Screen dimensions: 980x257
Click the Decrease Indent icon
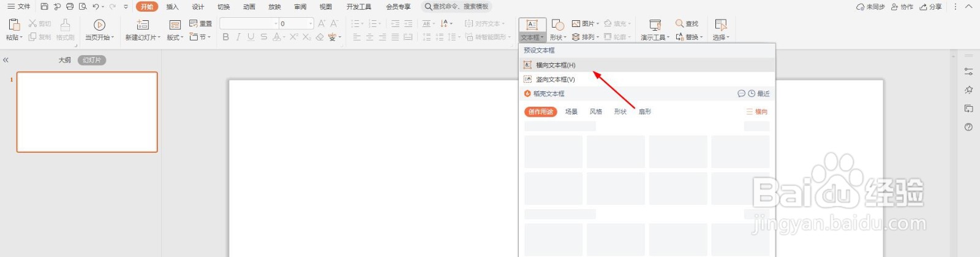(x=395, y=23)
